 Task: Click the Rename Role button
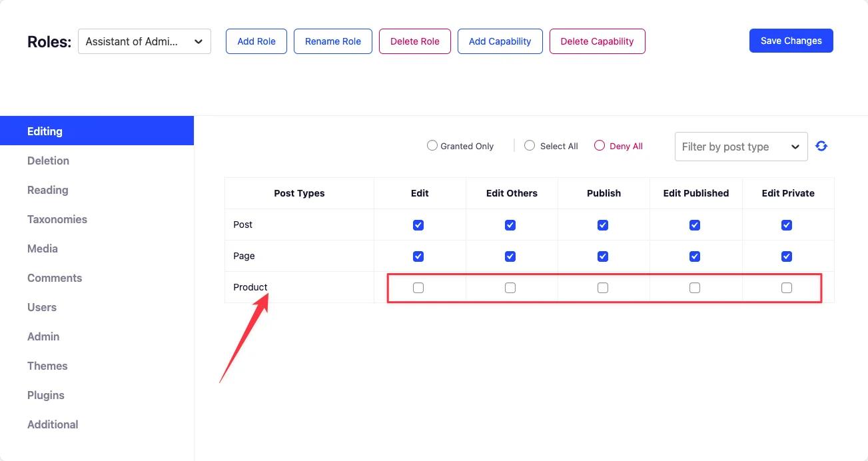(333, 41)
